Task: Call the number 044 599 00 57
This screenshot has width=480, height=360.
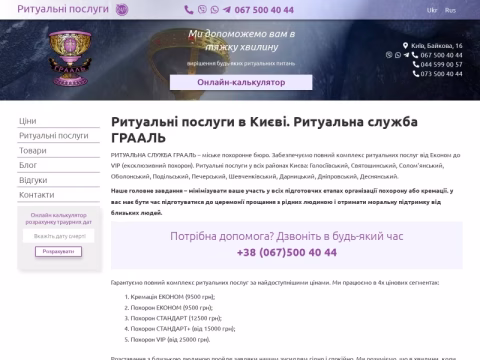Action: pos(441,64)
